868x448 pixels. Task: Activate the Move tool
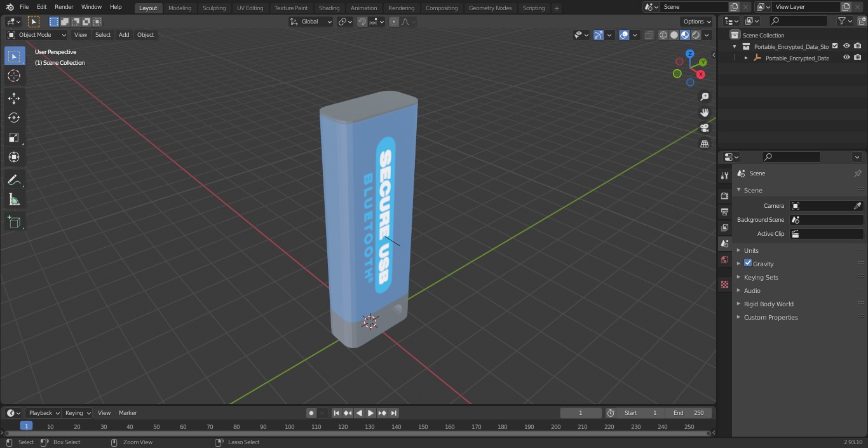tap(14, 98)
